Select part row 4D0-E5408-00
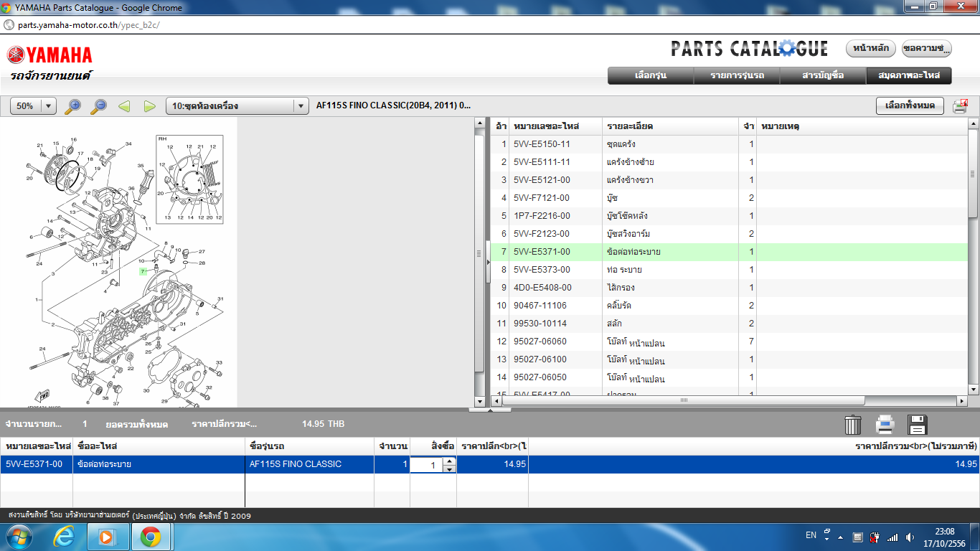 click(x=729, y=288)
